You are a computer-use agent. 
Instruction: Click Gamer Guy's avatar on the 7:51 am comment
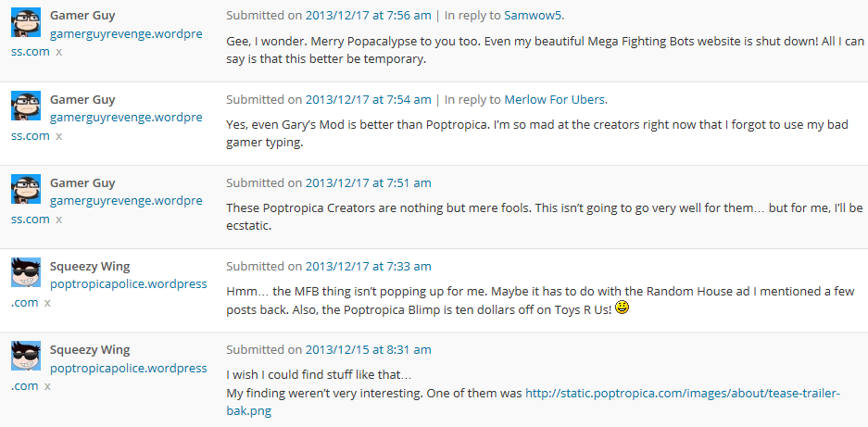tap(26, 189)
